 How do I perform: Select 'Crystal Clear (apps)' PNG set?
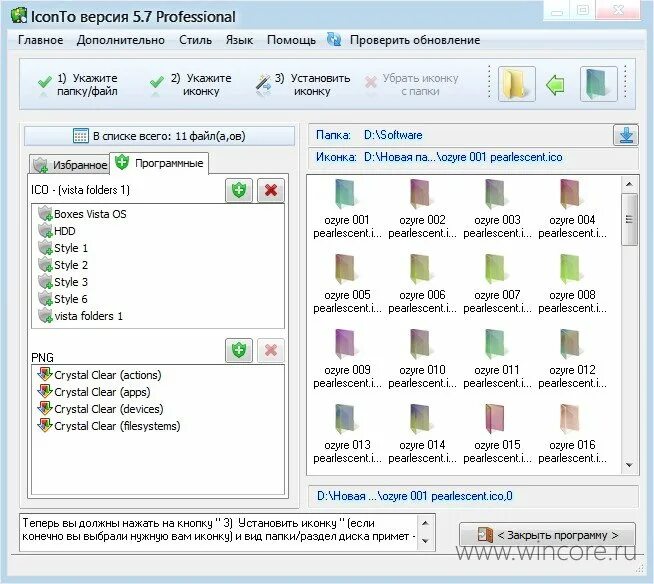coord(94,392)
